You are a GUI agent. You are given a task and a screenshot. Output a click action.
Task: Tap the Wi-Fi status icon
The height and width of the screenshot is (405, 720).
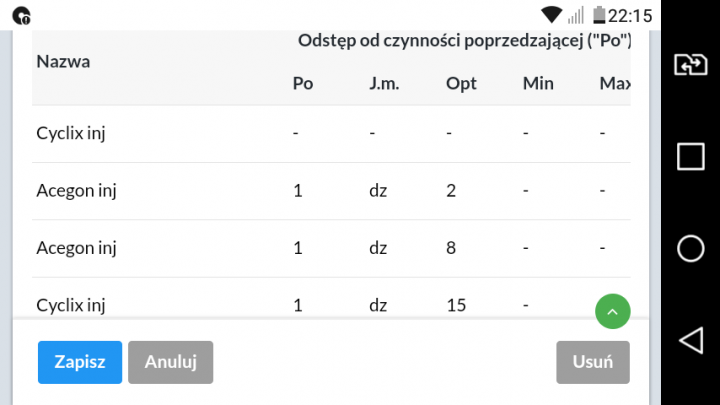(551, 15)
